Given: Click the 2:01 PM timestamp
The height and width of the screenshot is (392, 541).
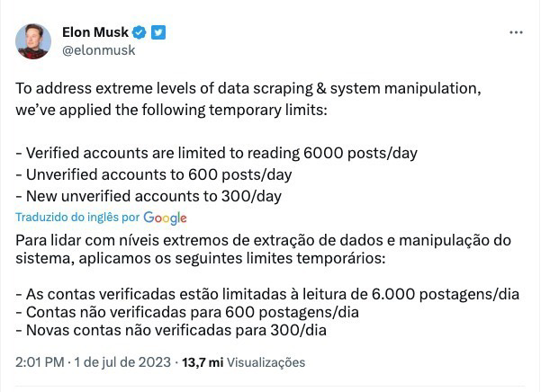Looking at the screenshot, I should pos(40,362).
